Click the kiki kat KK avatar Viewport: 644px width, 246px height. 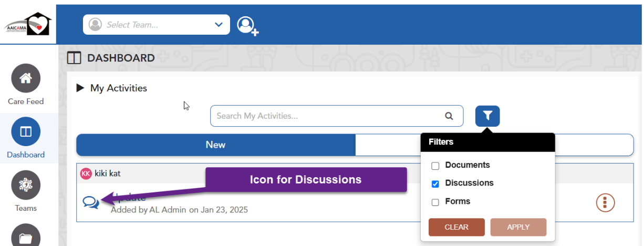(x=86, y=173)
